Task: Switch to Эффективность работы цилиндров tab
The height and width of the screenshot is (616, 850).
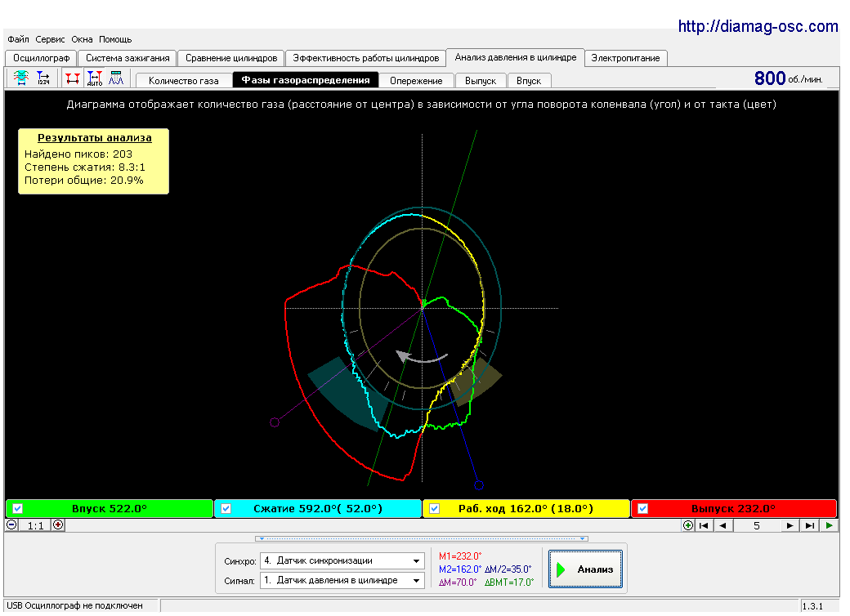Action: click(x=366, y=58)
